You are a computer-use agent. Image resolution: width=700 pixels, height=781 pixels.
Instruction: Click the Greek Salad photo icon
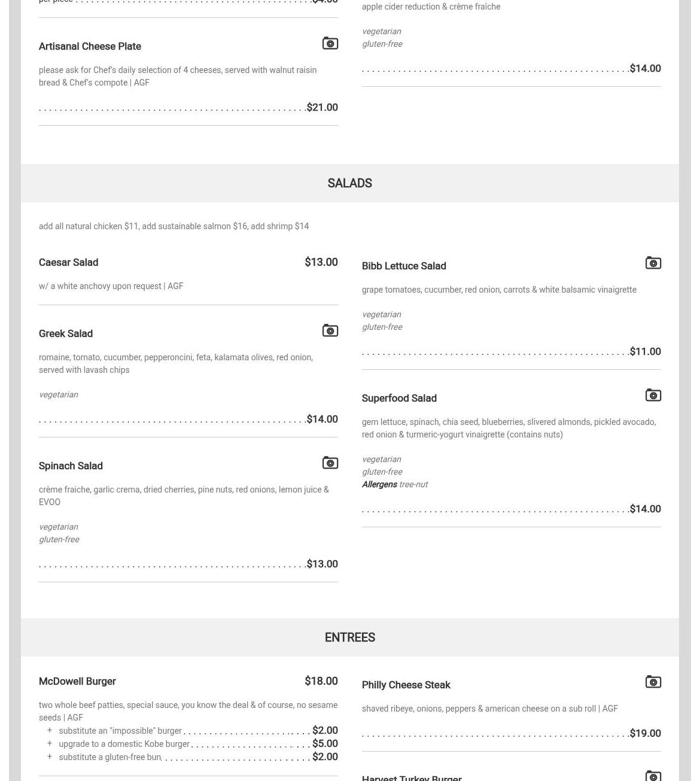point(330,331)
